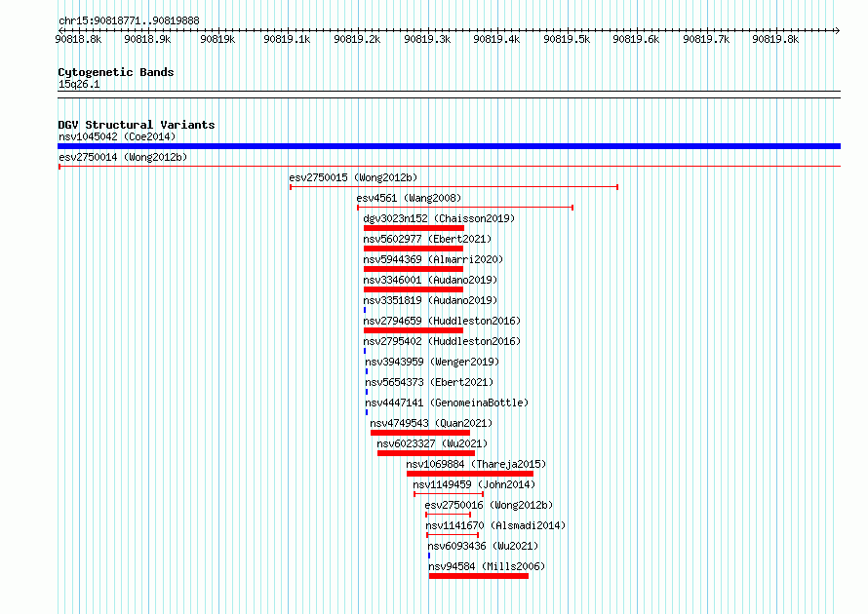The image size is (868, 614).
Task: Open nsv6093436 (Wu2021) label
Action: (x=483, y=546)
